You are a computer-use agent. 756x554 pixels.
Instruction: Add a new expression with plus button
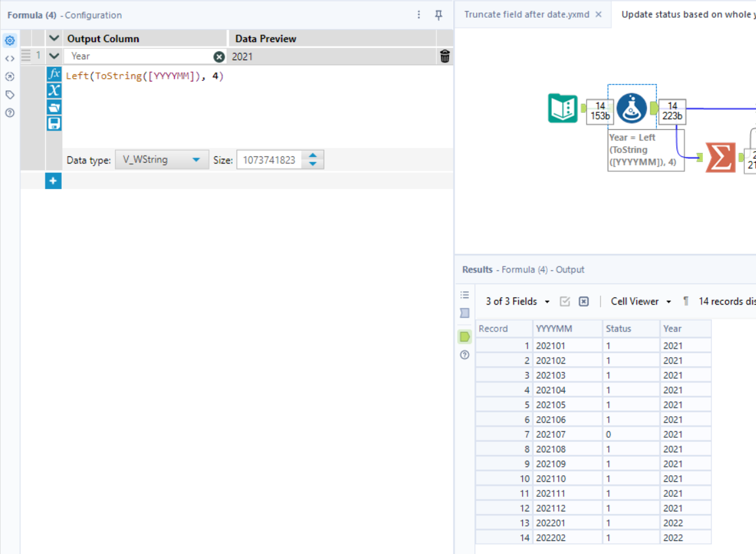click(53, 179)
